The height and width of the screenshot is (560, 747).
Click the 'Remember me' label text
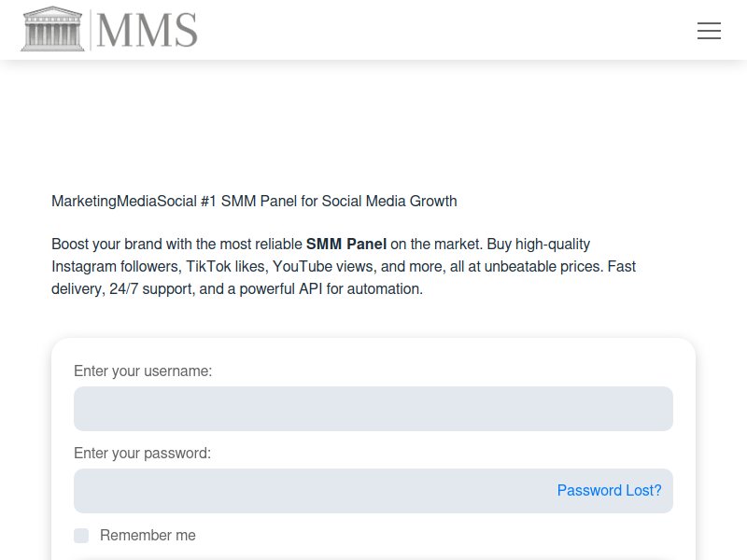(148, 535)
